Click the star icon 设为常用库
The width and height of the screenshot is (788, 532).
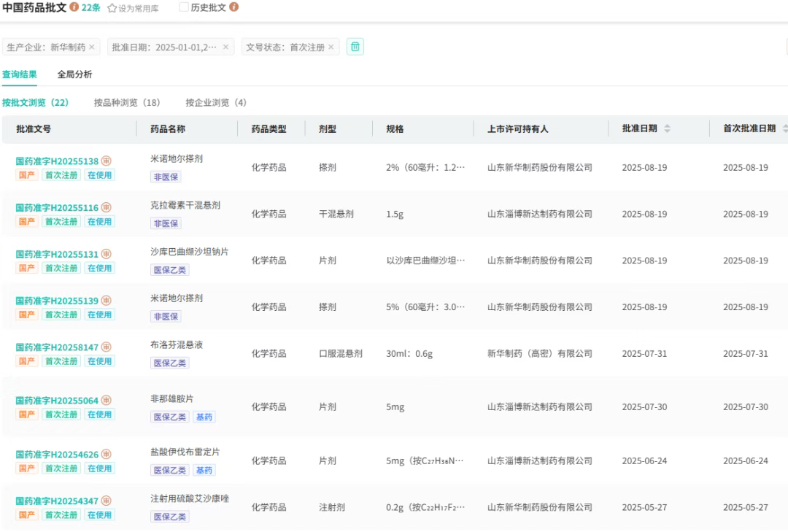click(112, 8)
